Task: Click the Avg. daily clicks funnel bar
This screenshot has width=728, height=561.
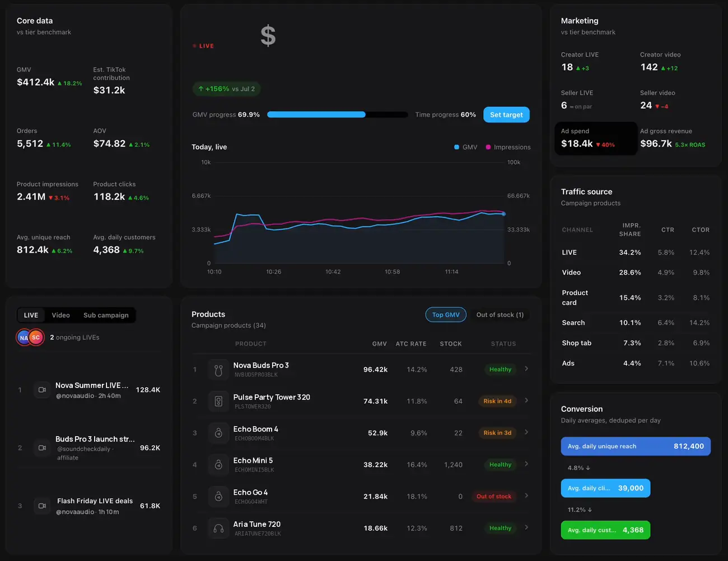Action: click(605, 488)
